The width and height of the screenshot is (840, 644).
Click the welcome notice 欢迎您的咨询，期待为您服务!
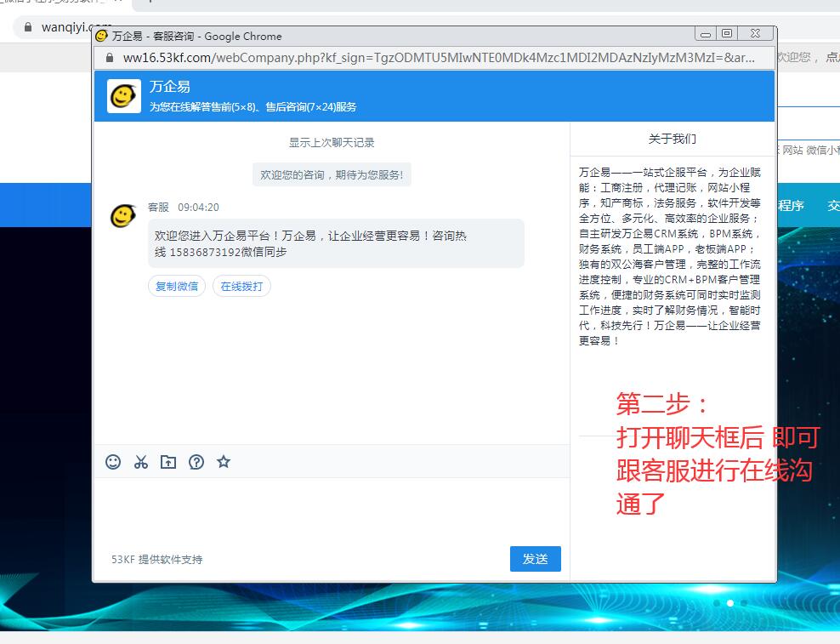(x=332, y=174)
